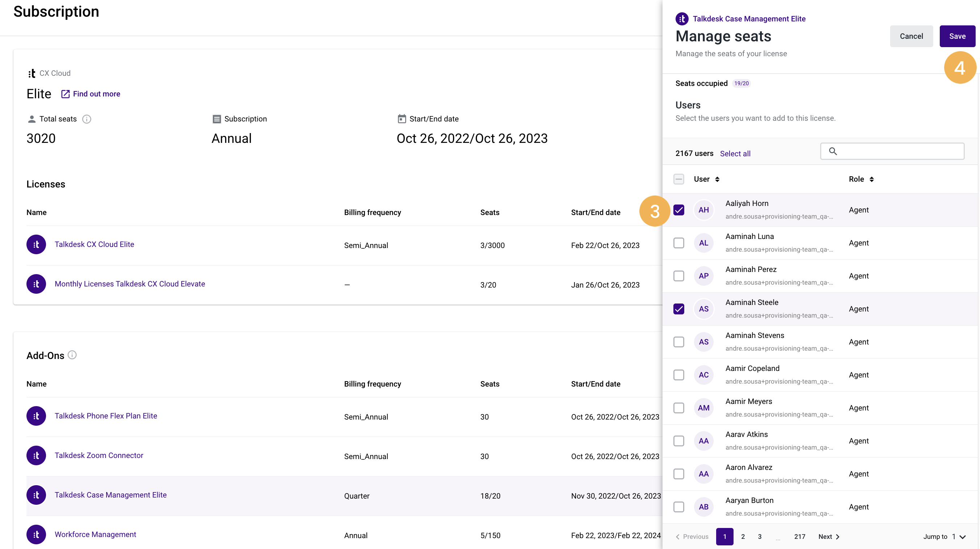The height and width of the screenshot is (549, 980).
Task: Click the Subscription list icon
Action: [x=216, y=119]
